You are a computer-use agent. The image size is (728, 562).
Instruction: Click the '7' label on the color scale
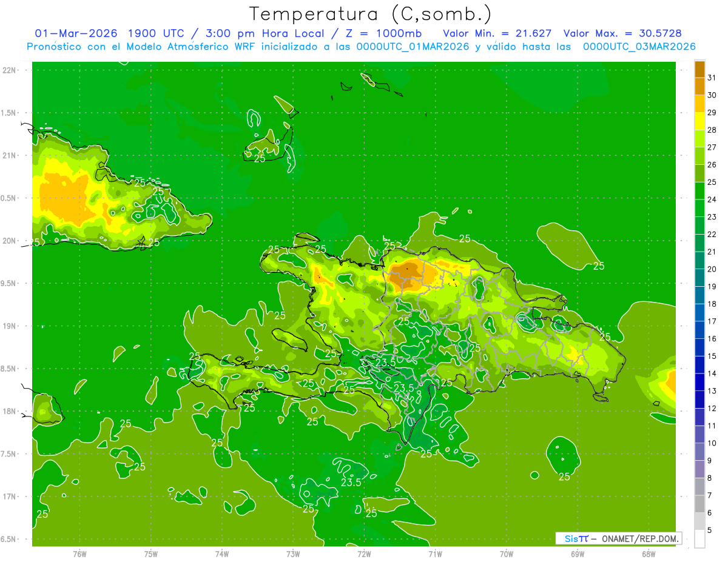tap(710, 495)
